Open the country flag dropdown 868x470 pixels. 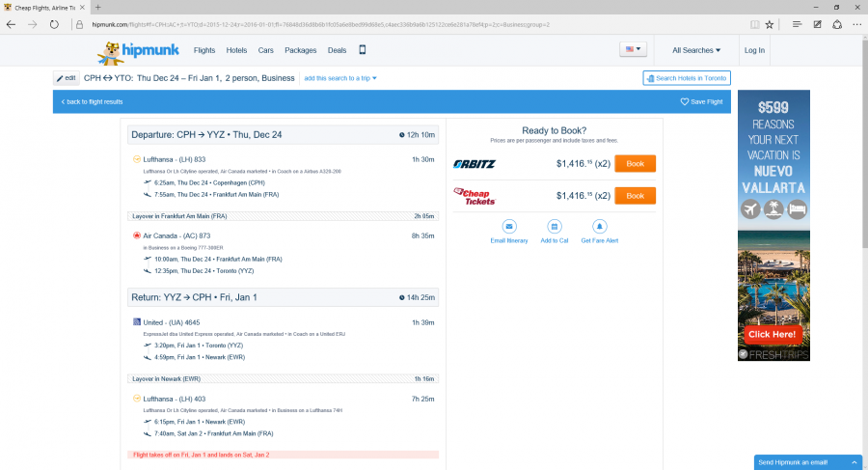coord(634,49)
